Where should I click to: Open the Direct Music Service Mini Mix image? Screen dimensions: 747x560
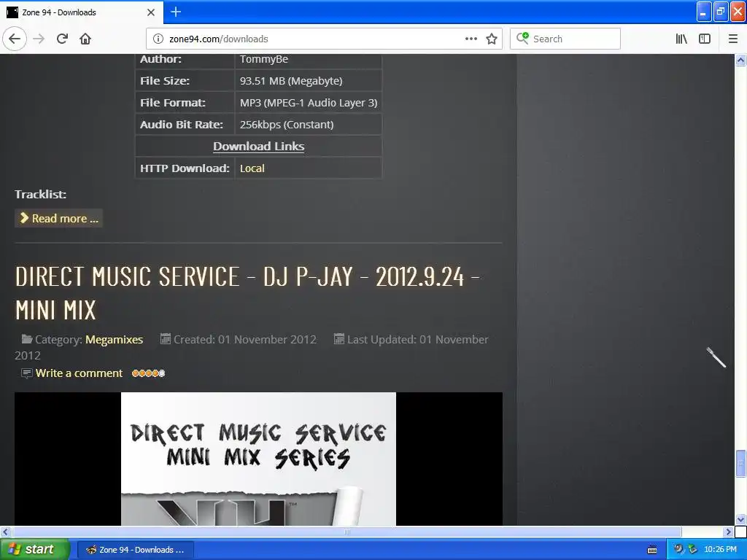click(x=258, y=459)
